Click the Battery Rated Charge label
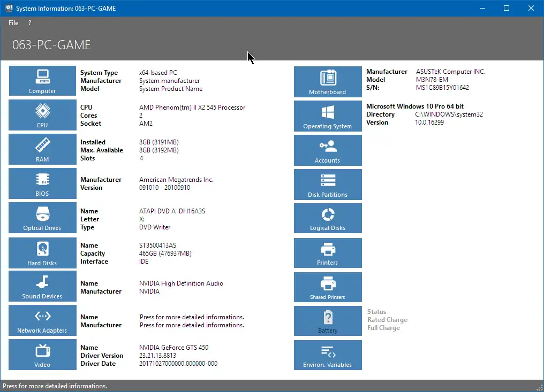 click(387, 320)
